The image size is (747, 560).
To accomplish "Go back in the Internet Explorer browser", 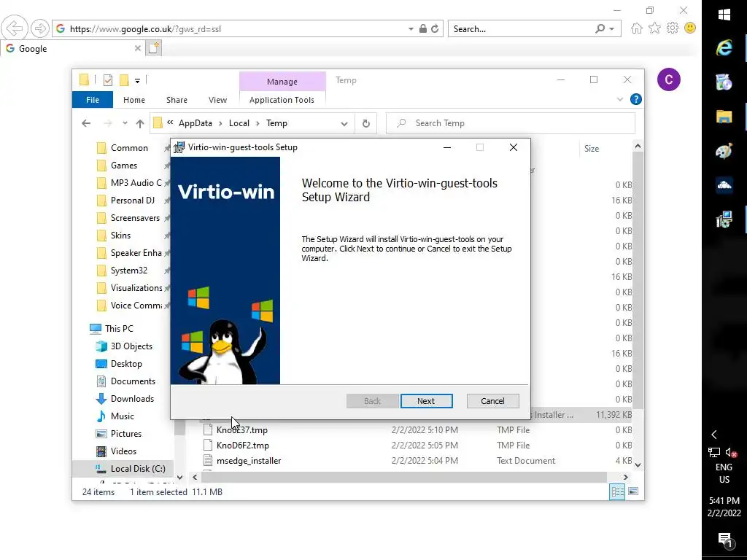I will [15, 28].
